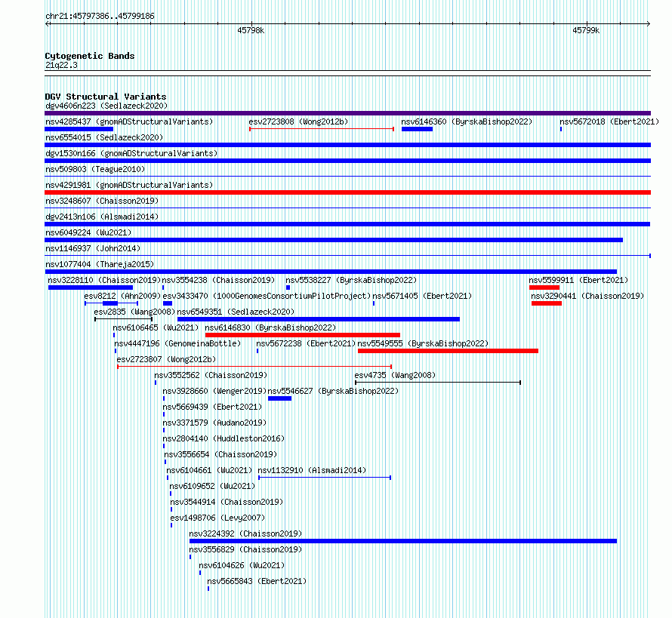Select the blue nsv6549351 variant bar
672x618 pixels.
coord(319,319)
